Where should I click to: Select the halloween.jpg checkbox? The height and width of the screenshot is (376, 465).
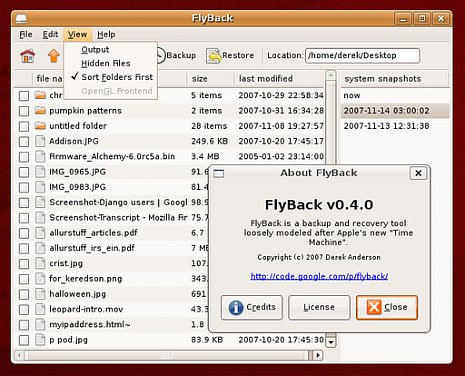(24, 294)
